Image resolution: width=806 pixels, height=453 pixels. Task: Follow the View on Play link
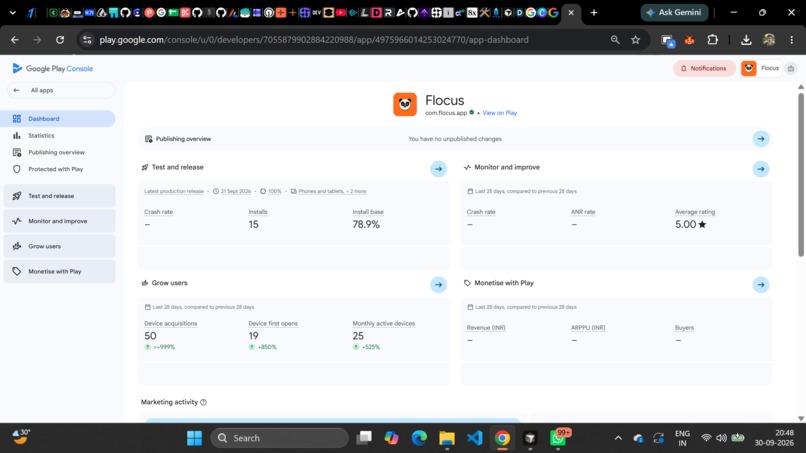tap(499, 113)
